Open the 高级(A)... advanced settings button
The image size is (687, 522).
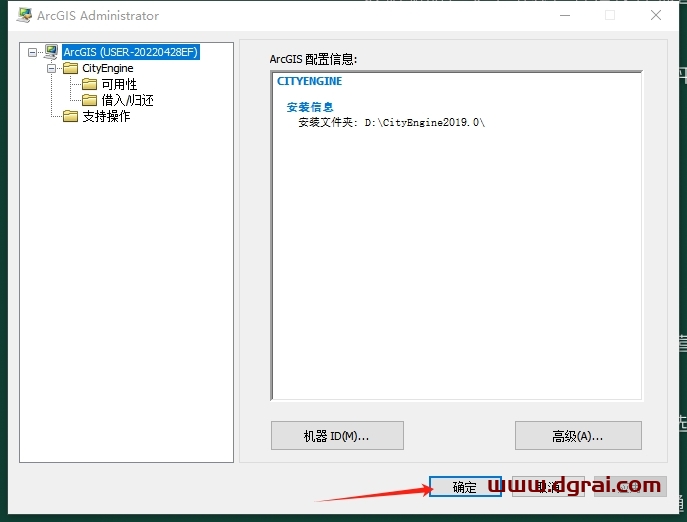pyautogui.click(x=578, y=436)
